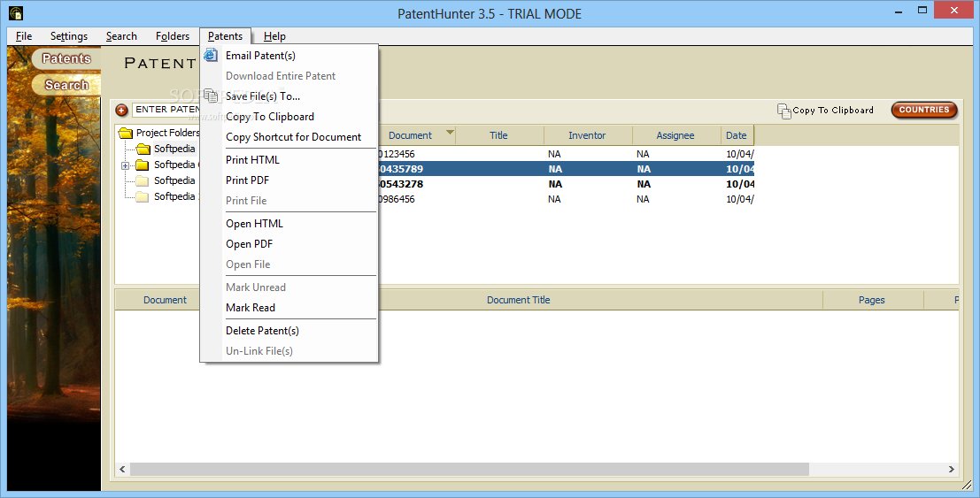
Task: Click the Search sidebar tab button
Action: pyautogui.click(x=66, y=85)
